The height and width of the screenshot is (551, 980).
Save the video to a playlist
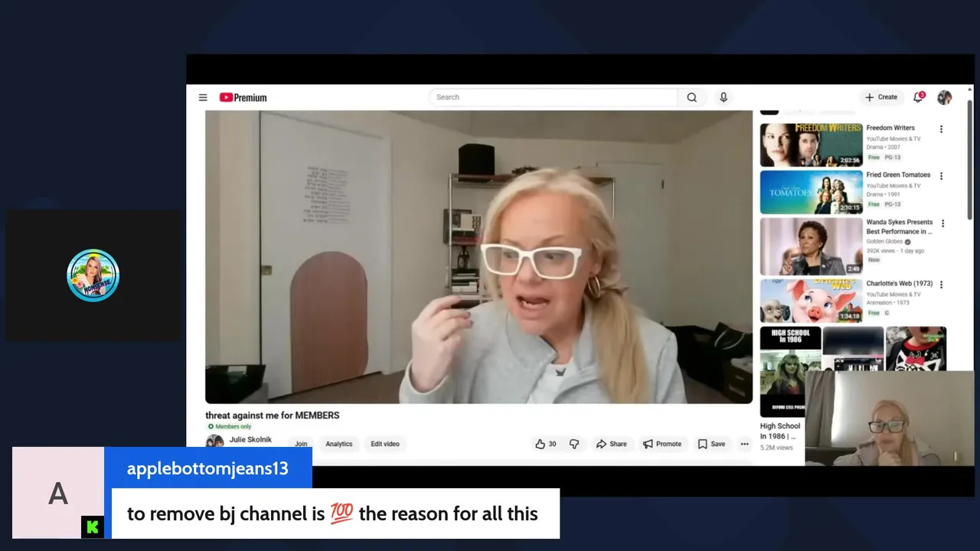[x=711, y=444]
